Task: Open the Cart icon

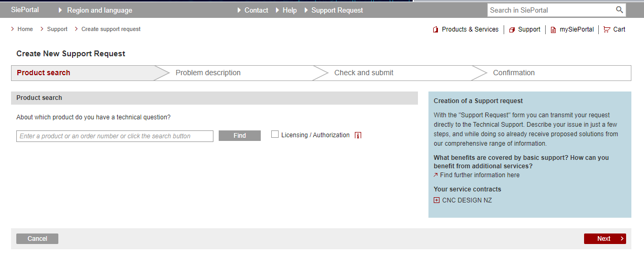Action: click(607, 30)
